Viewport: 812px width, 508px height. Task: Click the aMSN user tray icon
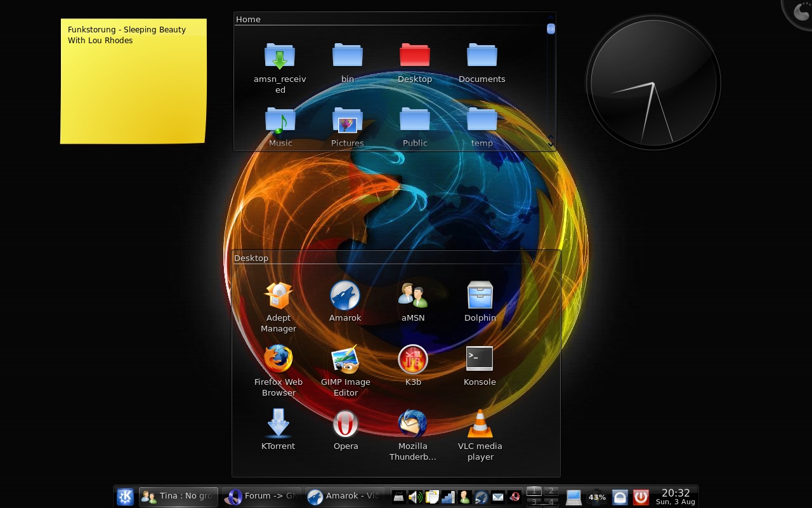[465, 497]
